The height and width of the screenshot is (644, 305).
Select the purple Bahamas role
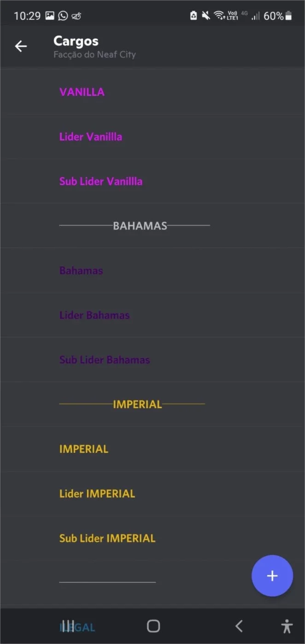click(x=152, y=270)
